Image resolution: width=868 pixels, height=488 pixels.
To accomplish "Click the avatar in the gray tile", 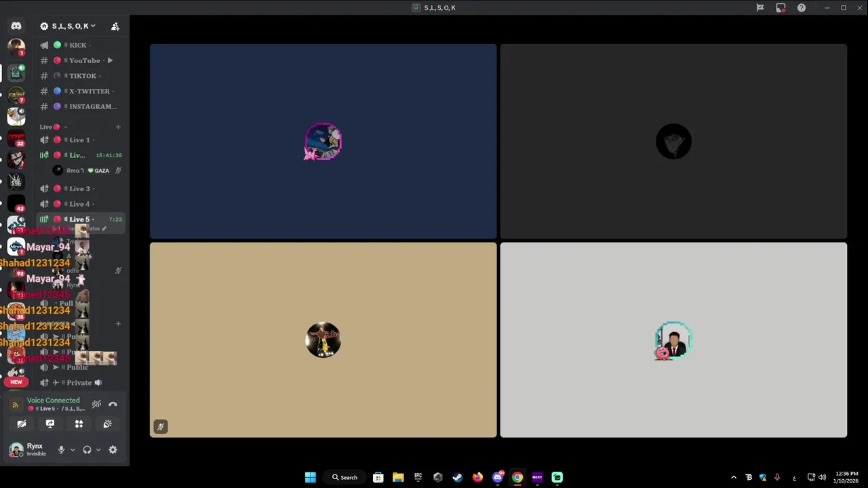I will (673, 340).
